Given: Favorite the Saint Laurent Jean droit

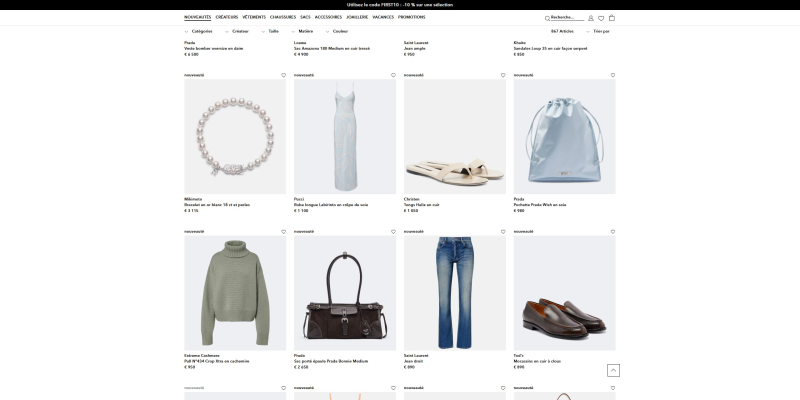Looking at the screenshot, I should coord(503,232).
